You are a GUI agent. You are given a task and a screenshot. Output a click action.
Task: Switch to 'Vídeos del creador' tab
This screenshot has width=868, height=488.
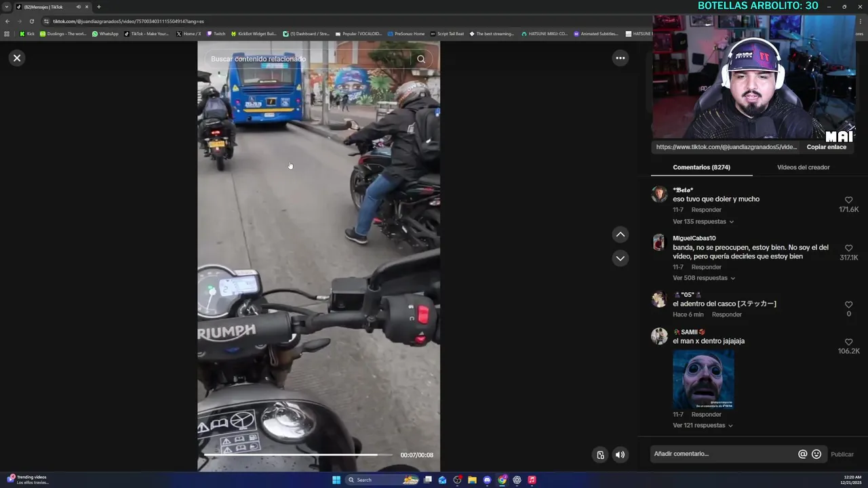point(803,167)
